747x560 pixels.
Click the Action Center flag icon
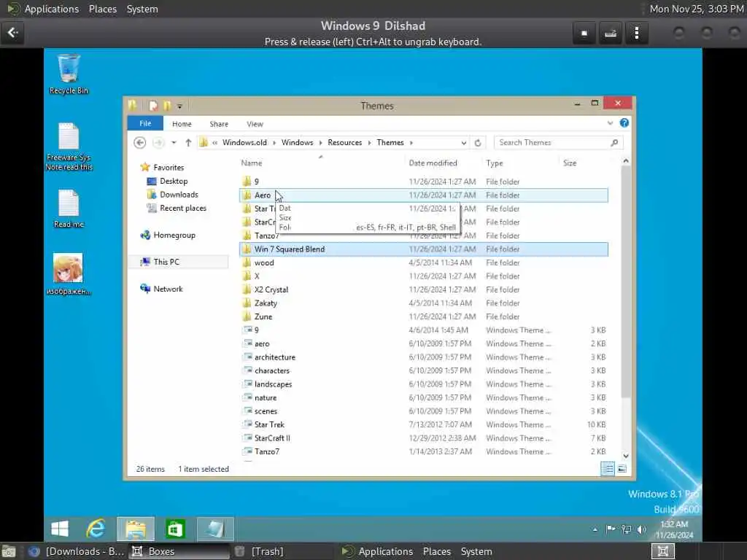[611, 529]
